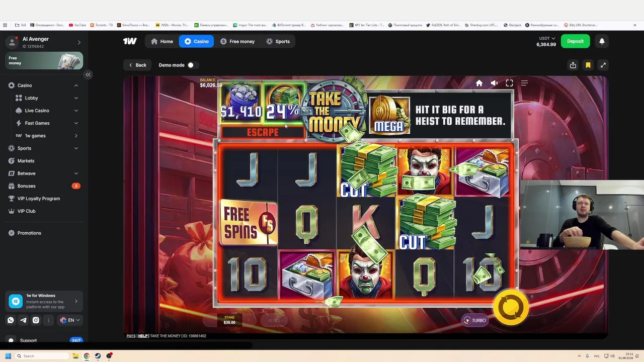Expand the game with the diagonal arrows icon
Image resolution: width=644 pixels, height=362 pixels.
[603, 65]
